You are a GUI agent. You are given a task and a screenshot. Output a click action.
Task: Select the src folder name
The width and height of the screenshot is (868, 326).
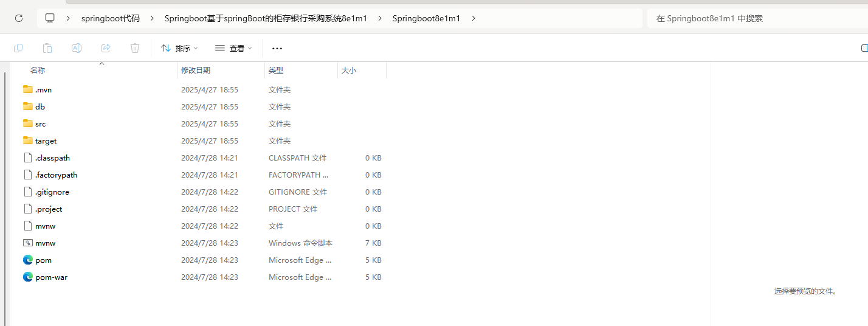coord(40,123)
